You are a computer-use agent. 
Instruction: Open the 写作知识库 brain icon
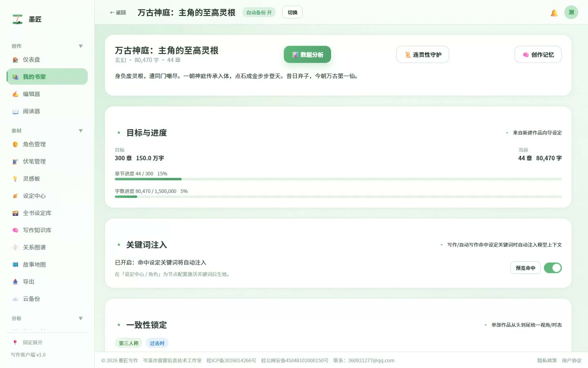click(15, 230)
